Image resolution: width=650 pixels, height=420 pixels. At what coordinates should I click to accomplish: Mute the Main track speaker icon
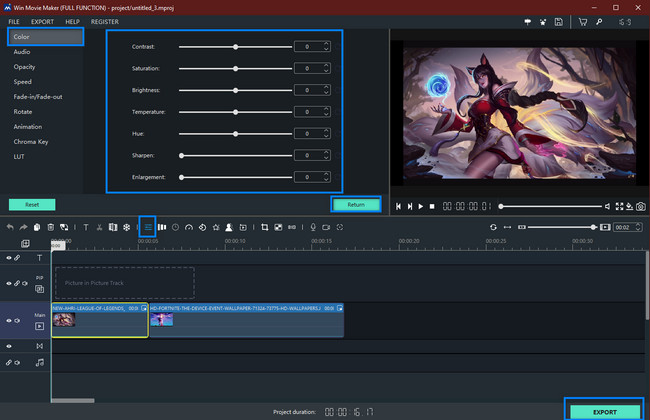(17, 320)
